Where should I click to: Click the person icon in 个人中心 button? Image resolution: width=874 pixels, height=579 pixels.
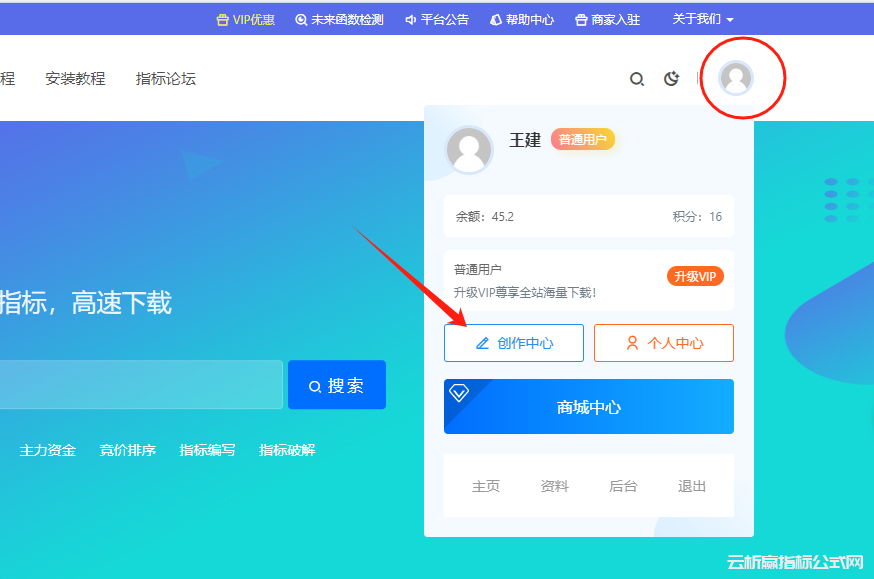(x=632, y=343)
